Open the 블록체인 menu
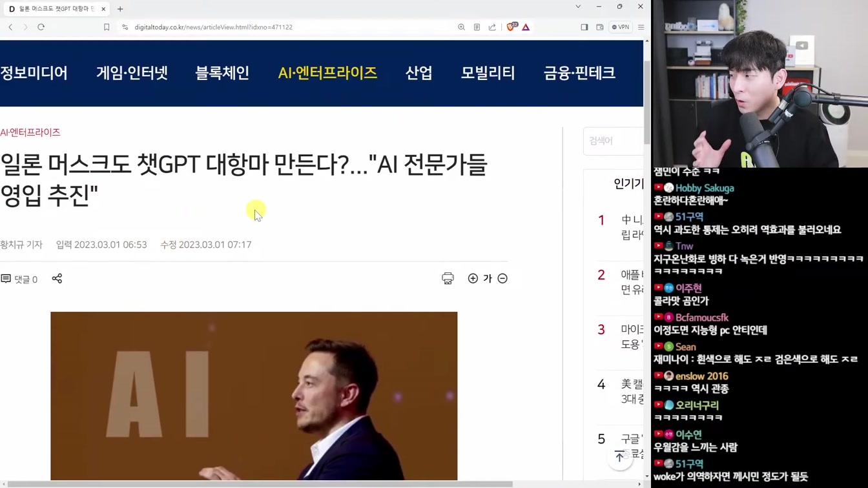This screenshot has width=868, height=488. [222, 73]
